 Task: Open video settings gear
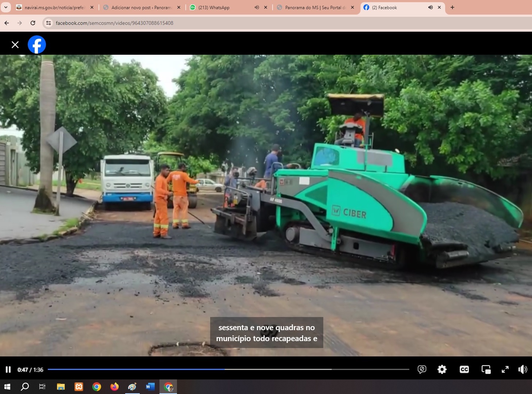click(x=442, y=370)
